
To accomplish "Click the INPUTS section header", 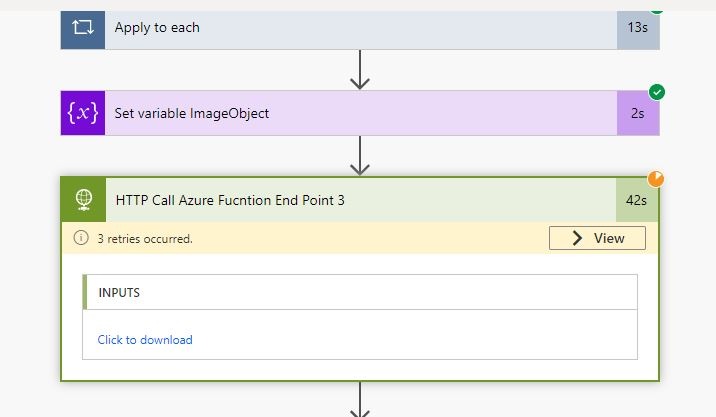I will 360,292.
